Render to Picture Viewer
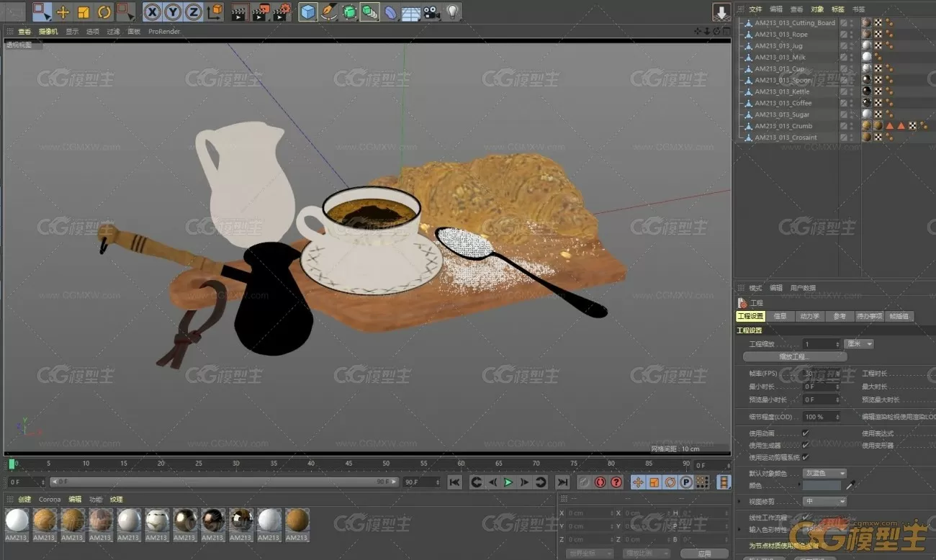 (261, 12)
